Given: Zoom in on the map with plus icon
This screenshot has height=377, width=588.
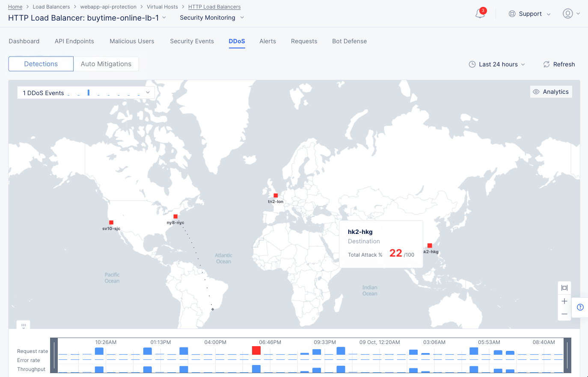Looking at the screenshot, I should (x=564, y=301).
